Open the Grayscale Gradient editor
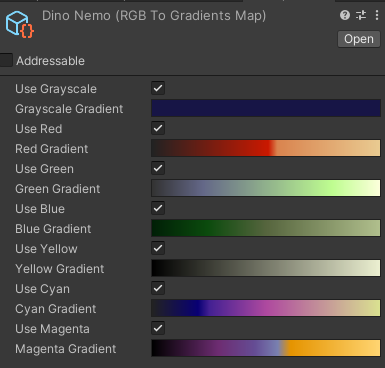This screenshot has height=368, width=385. [x=266, y=108]
